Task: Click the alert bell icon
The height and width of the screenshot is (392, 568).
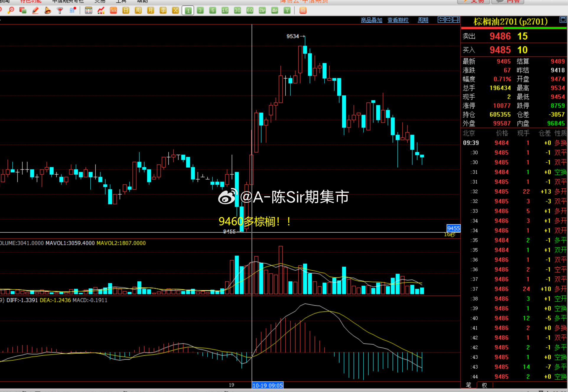Action: click(48, 11)
